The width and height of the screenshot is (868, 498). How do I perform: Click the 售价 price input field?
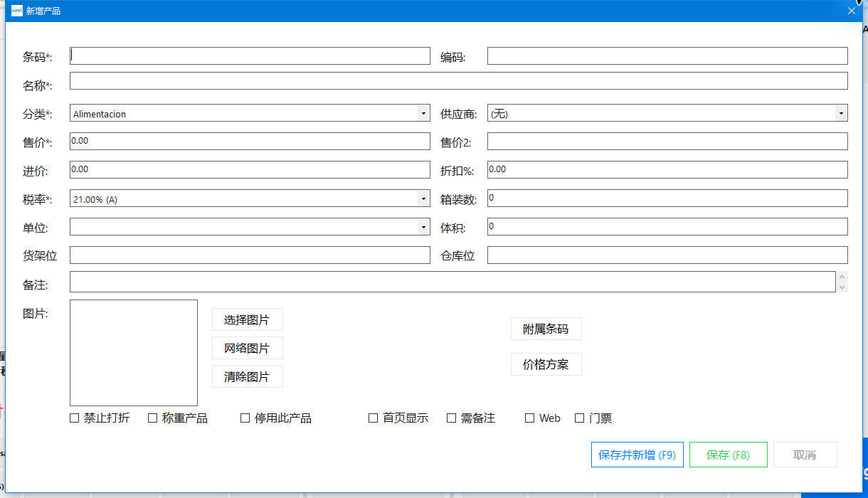pyautogui.click(x=250, y=142)
